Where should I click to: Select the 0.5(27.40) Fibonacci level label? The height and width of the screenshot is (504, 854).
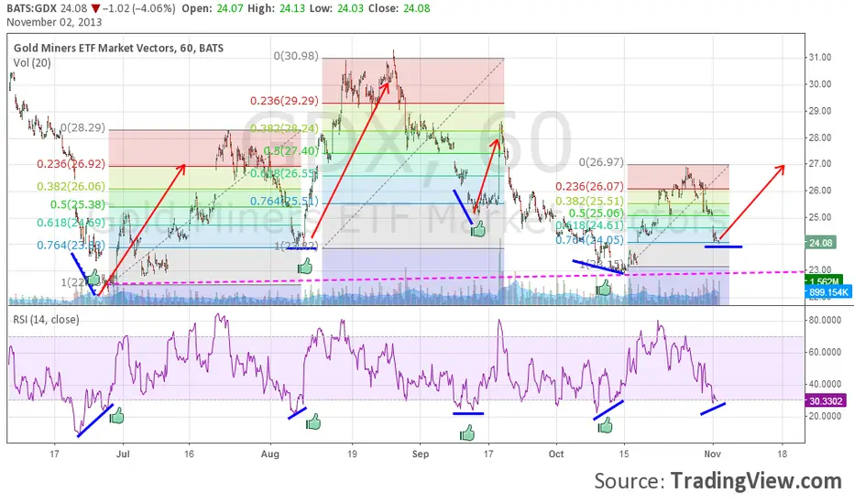pos(290,151)
